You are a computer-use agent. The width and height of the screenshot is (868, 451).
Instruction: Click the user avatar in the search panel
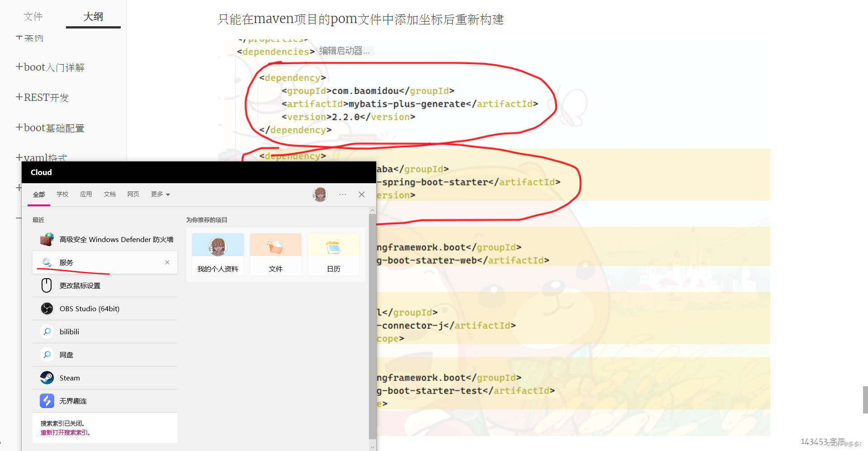tap(320, 195)
